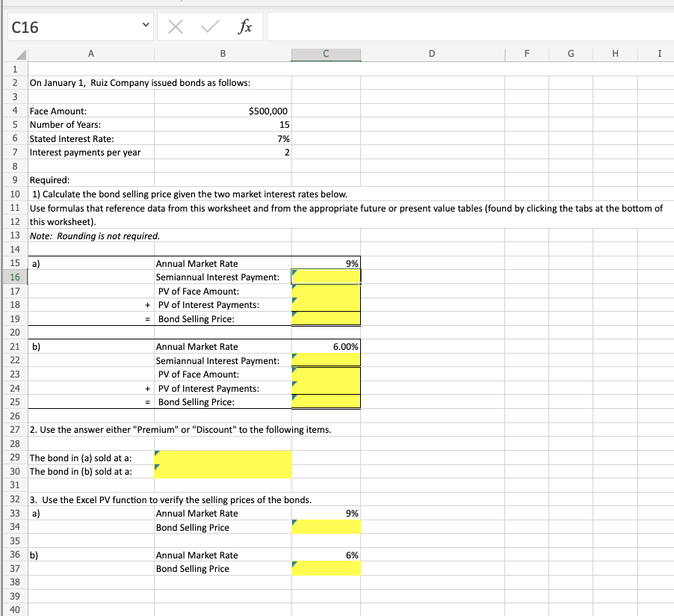This screenshot has height=616, width=674.
Task: Select column C header
Action: pyautogui.click(x=326, y=54)
